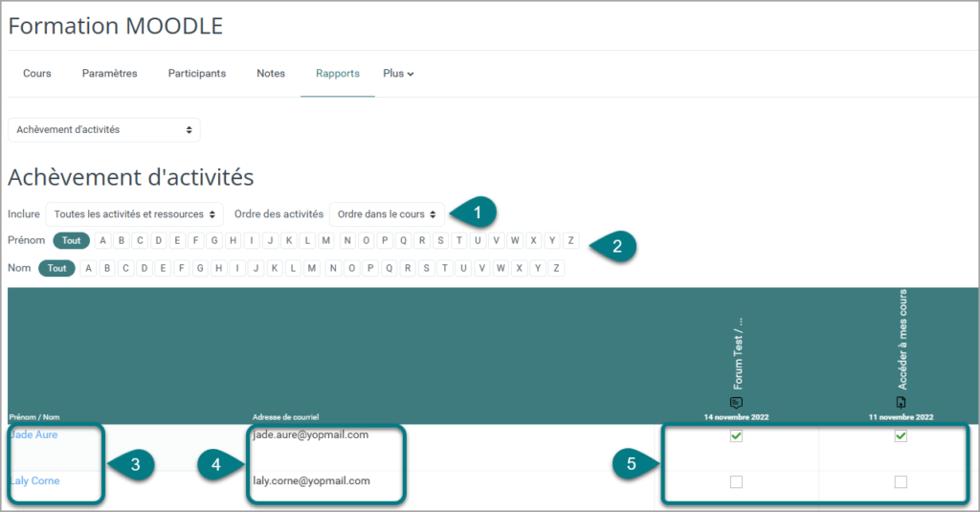Open the Achèvement d'activités report selector

pyautogui.click(x=104, y=130)
